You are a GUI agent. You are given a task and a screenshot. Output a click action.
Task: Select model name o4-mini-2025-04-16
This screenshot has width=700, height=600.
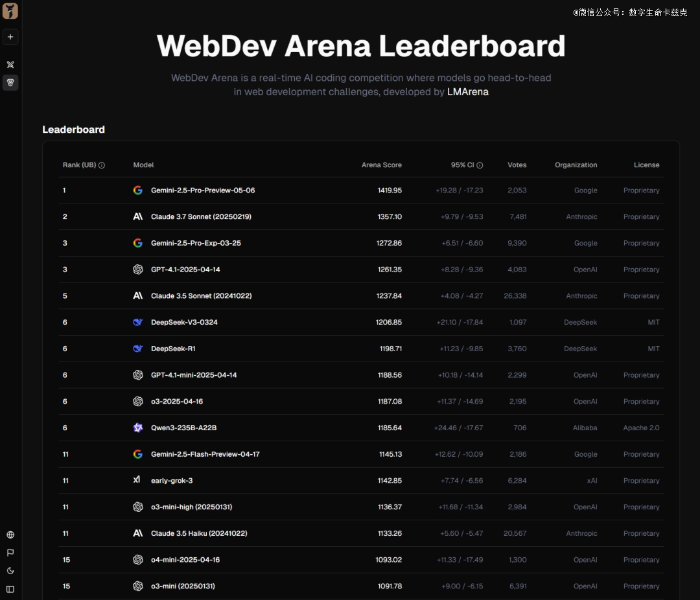(x=185, y=559)
